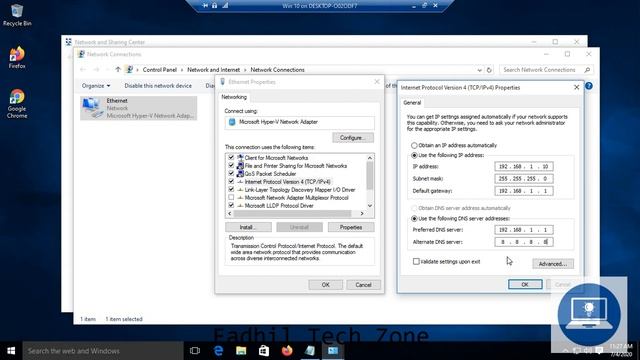Click OK in Ethernet Properties dialog
640x360 pixels.
(x=325, y=285)
